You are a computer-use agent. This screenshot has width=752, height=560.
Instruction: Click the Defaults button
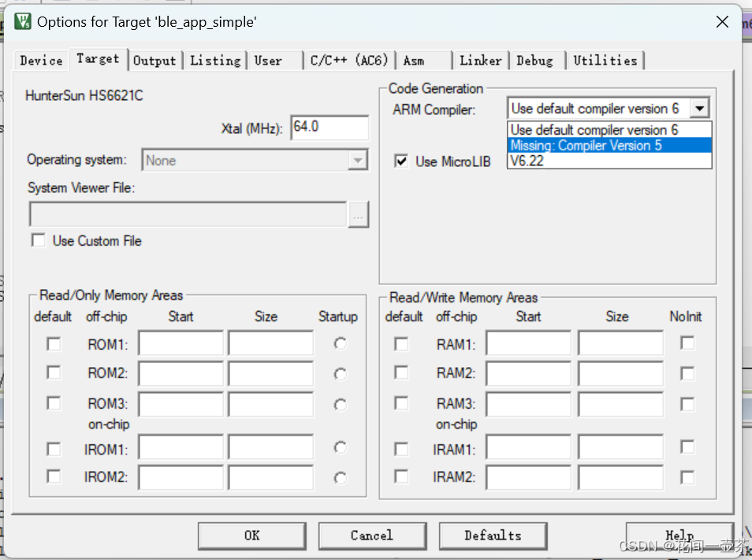(493, 536)
